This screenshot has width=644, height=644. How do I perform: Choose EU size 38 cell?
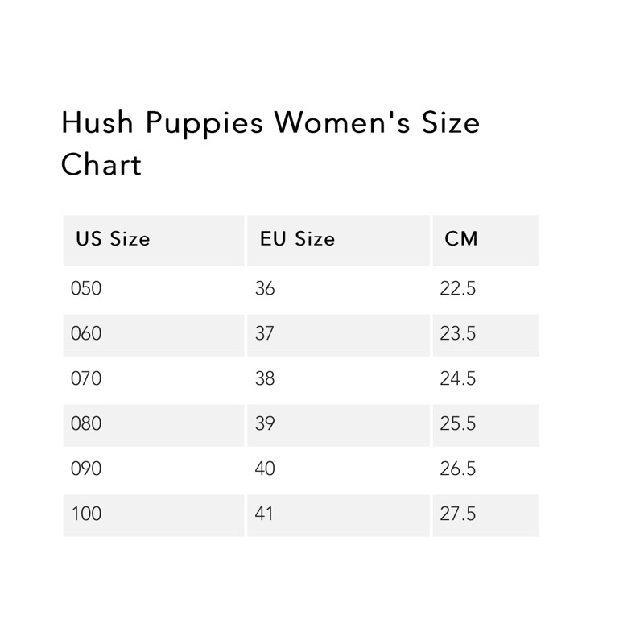[265, 378]
